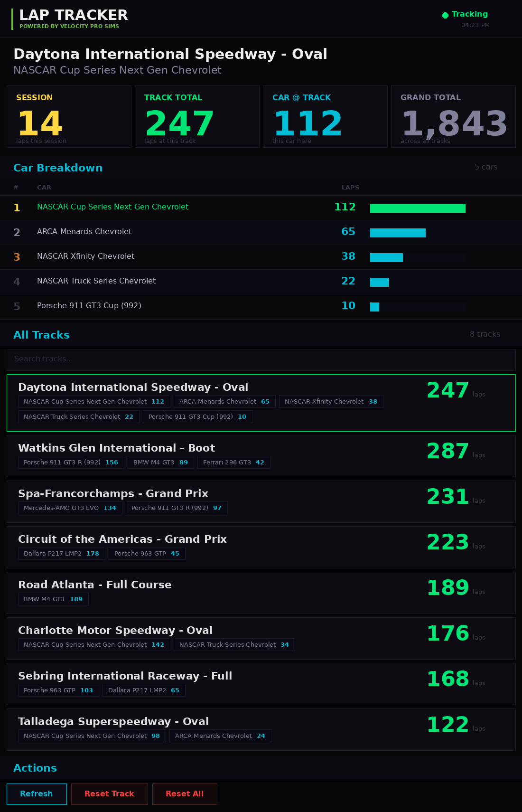Click the Grand Total stat card

pos(453,116)
